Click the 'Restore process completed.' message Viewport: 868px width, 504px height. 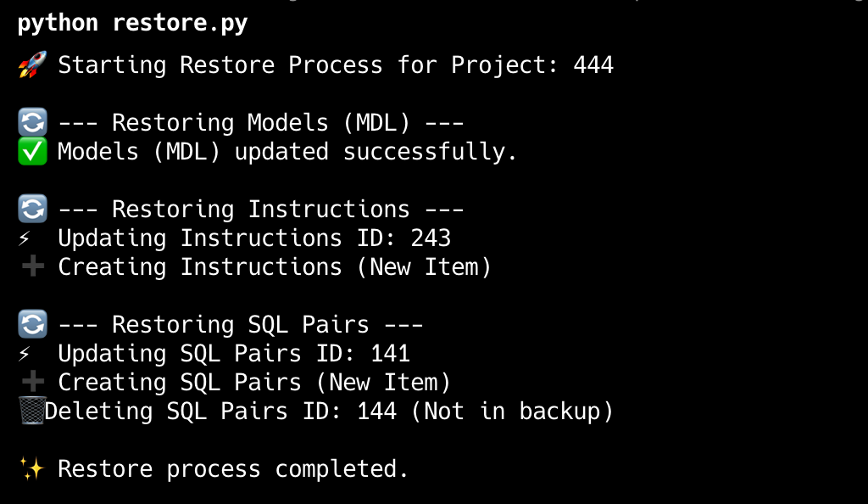(x=233, y=469)
